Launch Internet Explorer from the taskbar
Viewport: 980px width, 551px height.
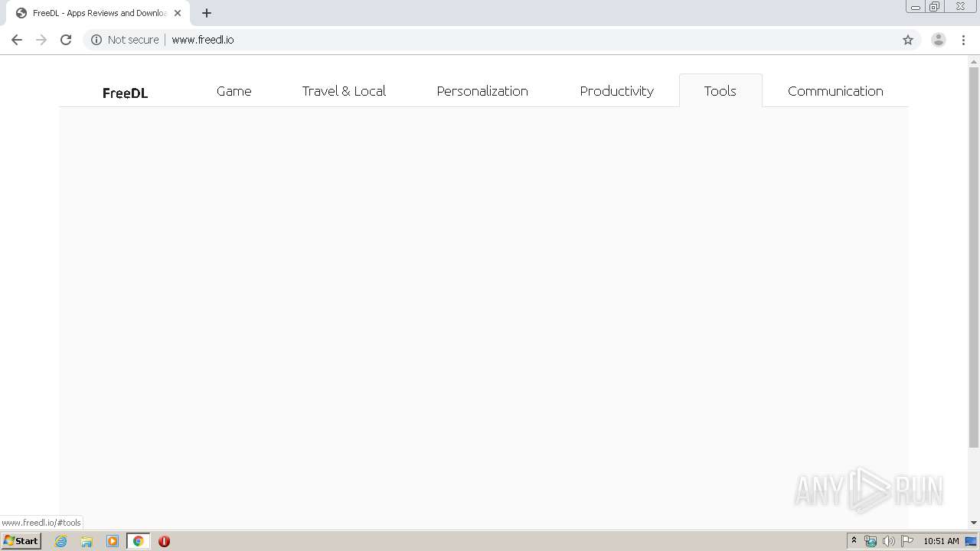(x=61, y=541)
